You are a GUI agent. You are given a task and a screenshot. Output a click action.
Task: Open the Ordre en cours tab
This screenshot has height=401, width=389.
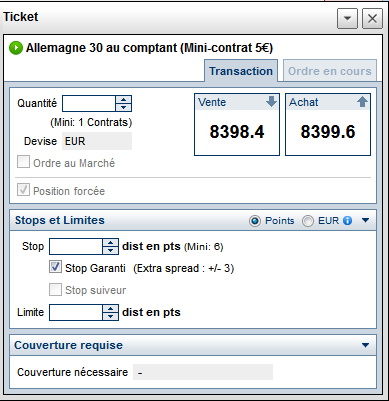pyautogui.click(x=330, y=71)
